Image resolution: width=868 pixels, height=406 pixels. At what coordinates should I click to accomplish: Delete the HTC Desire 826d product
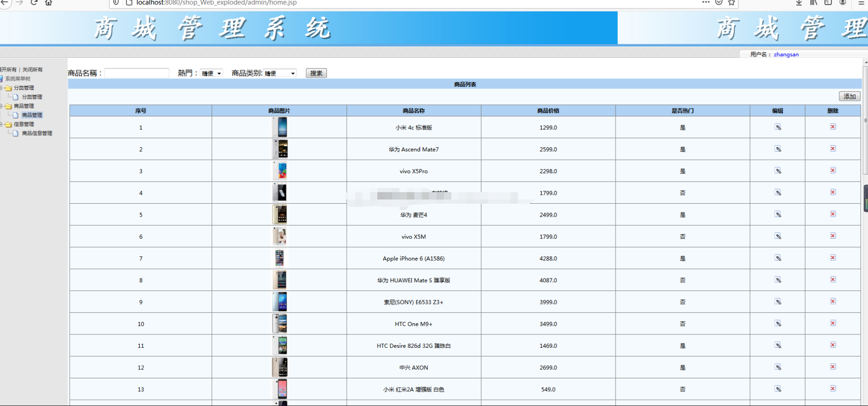click(833, 345)
